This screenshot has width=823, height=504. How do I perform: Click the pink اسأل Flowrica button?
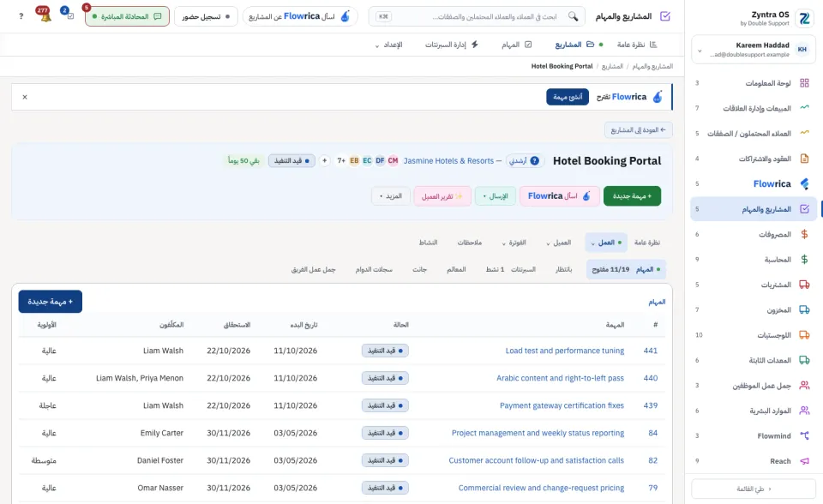click(560, 195)
